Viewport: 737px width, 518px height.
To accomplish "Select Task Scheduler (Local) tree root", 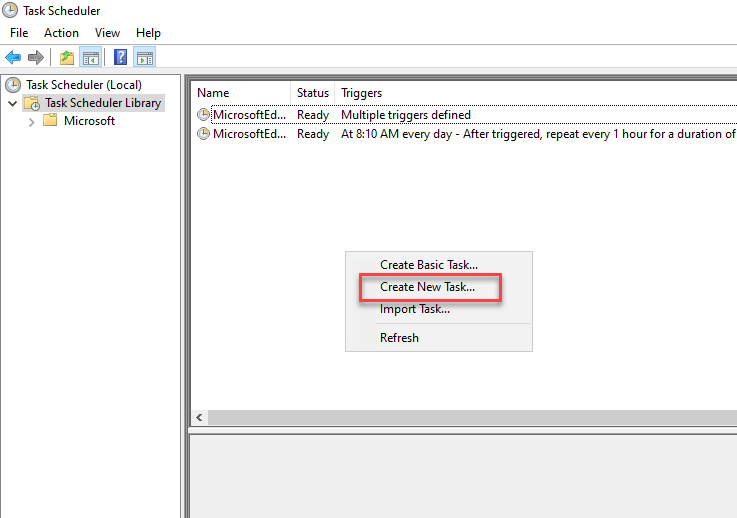I will (x=84, y=85).
